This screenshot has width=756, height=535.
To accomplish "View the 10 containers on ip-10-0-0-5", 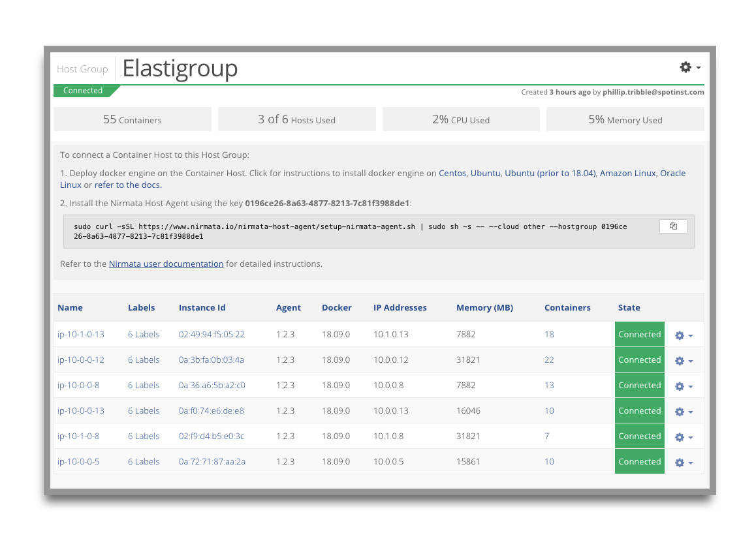I will (x=549, y=461).
